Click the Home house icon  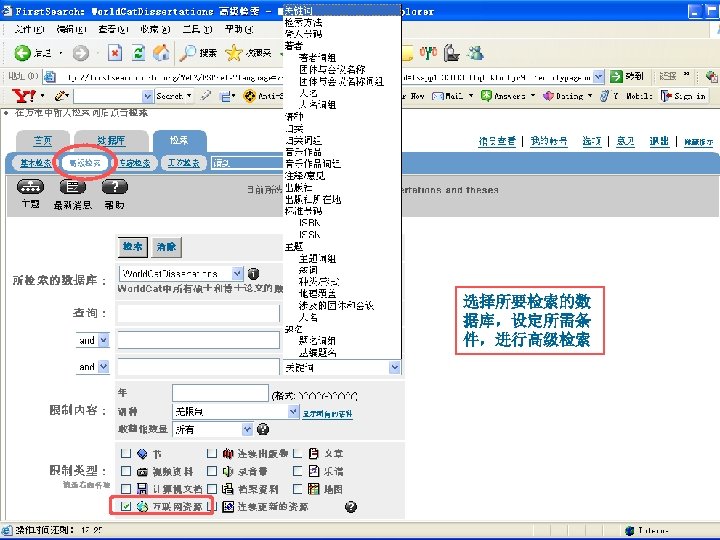pos(161,53)
